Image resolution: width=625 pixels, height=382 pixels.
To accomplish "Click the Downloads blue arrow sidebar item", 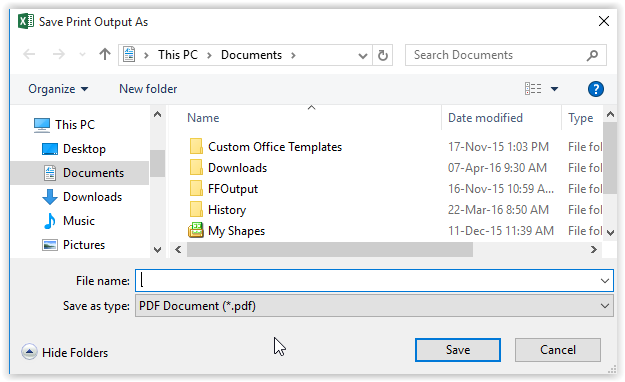I will 82,197.
